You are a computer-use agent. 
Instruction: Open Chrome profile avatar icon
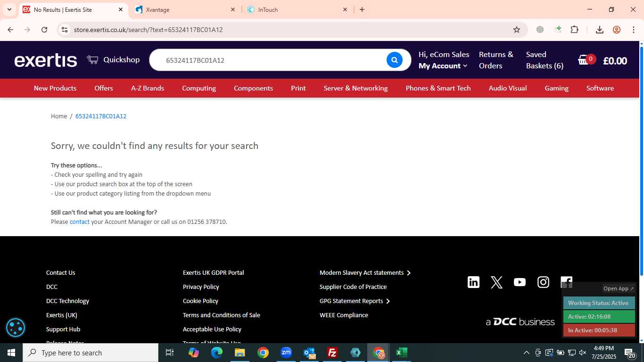[x=617, y=30]
